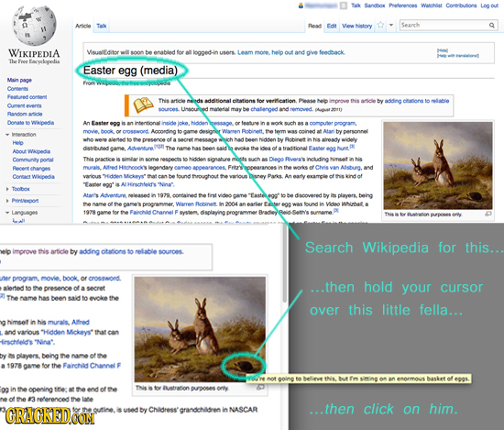This screenshot has width=504, height=430.
Task: Open Featured content in sidebar
Action: click(27, 97)
